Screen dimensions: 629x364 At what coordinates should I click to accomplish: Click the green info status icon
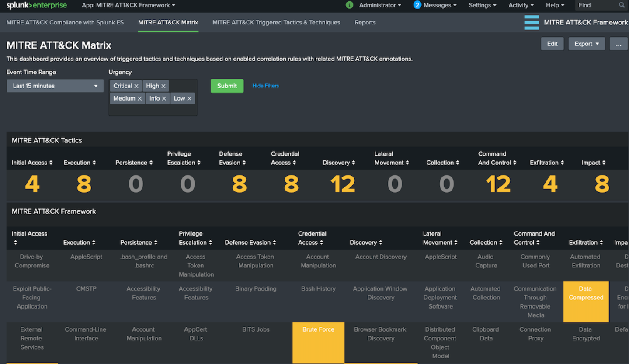pyautogui.click(x=349, y=5)
